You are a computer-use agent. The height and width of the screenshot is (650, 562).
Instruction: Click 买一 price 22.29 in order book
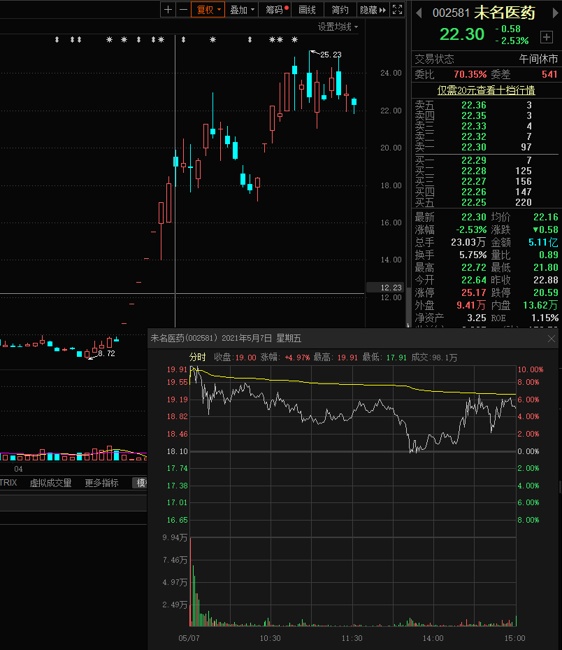474,160
